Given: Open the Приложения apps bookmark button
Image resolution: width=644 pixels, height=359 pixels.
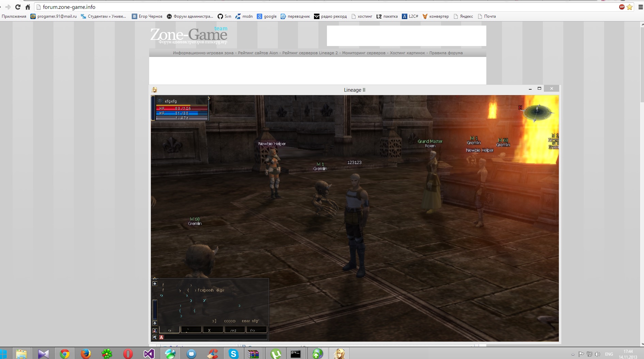Looking at the screenshot, I should [14, 16].
